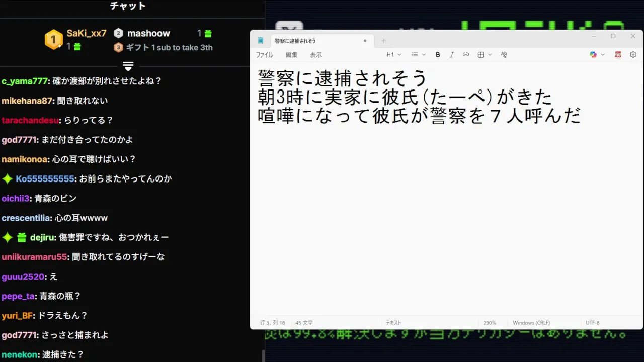The height and width of the screenshot is (362, 644).
Task: Click the line and column status 行 3, 列 18
Action: pyautogui.click(x=272, y=323)
